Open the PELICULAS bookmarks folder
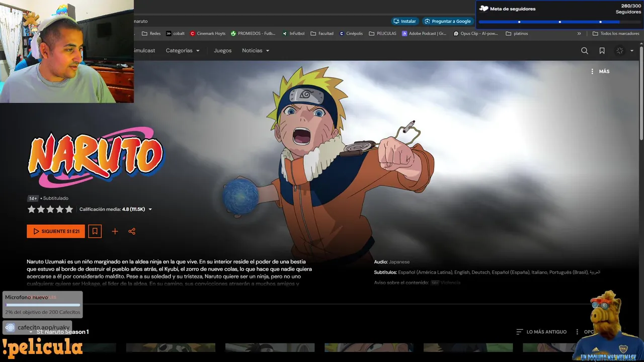The image size is (644, 362). point(382,34)
